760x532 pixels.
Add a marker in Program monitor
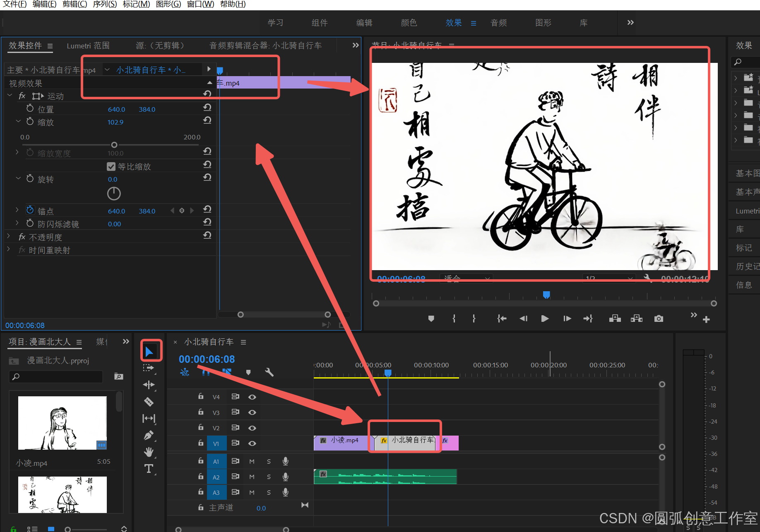click(x=431, y=319)
